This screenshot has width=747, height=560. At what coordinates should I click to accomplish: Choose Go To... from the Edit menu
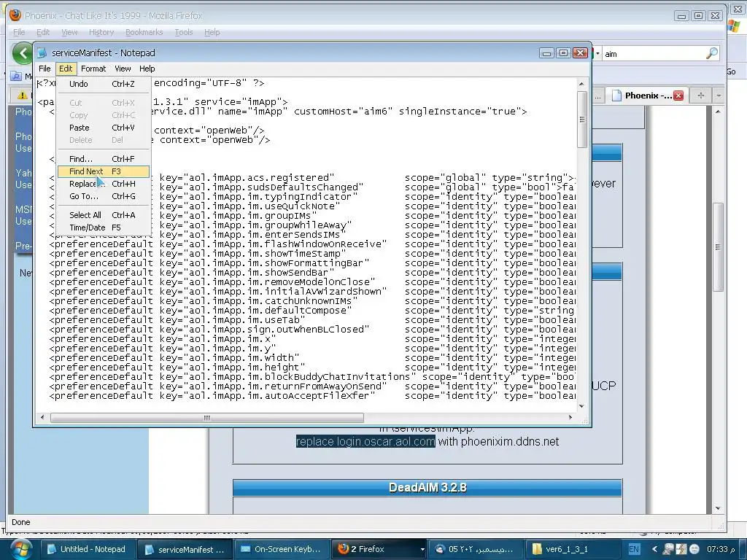tap(104, 196)
